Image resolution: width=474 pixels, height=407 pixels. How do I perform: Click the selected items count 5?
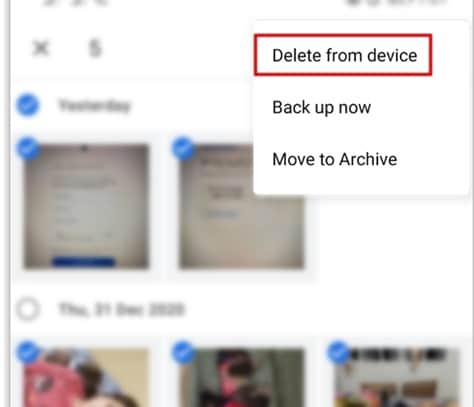click(95, 49)
